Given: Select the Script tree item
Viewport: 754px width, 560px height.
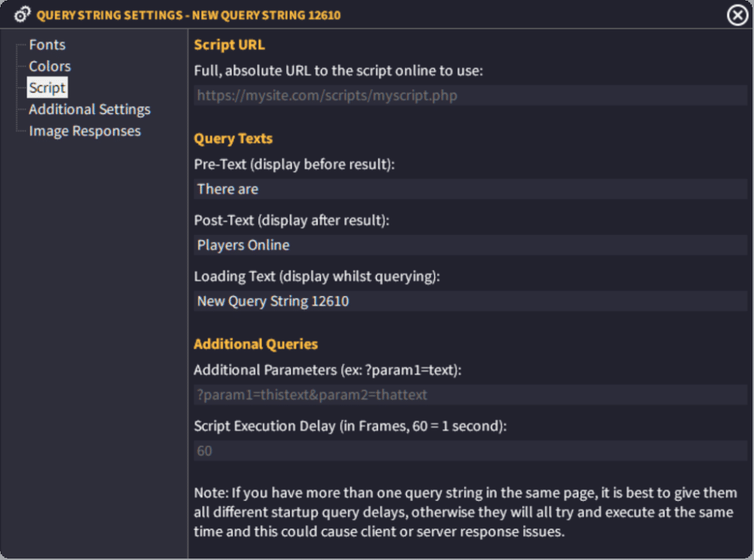Looking at the screenshot, I should 47,88.
